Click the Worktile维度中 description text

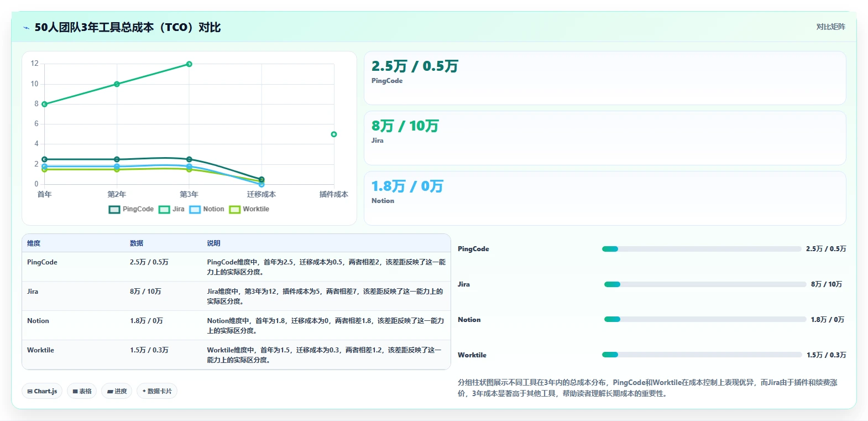coord(324,355)
